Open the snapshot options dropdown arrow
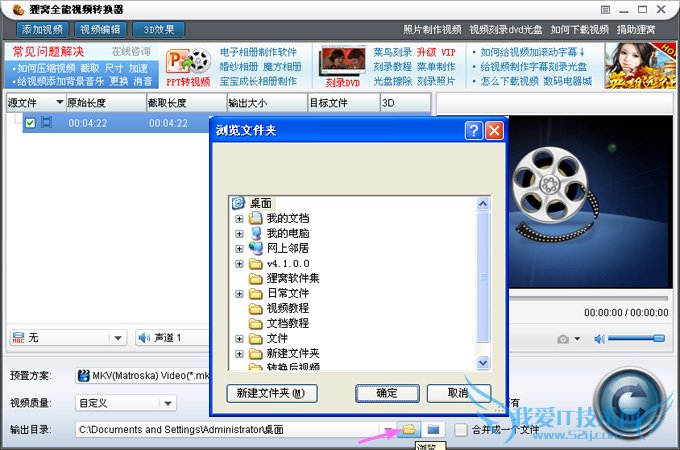Viewport: 680px width, 450px height. click(577, 339)
